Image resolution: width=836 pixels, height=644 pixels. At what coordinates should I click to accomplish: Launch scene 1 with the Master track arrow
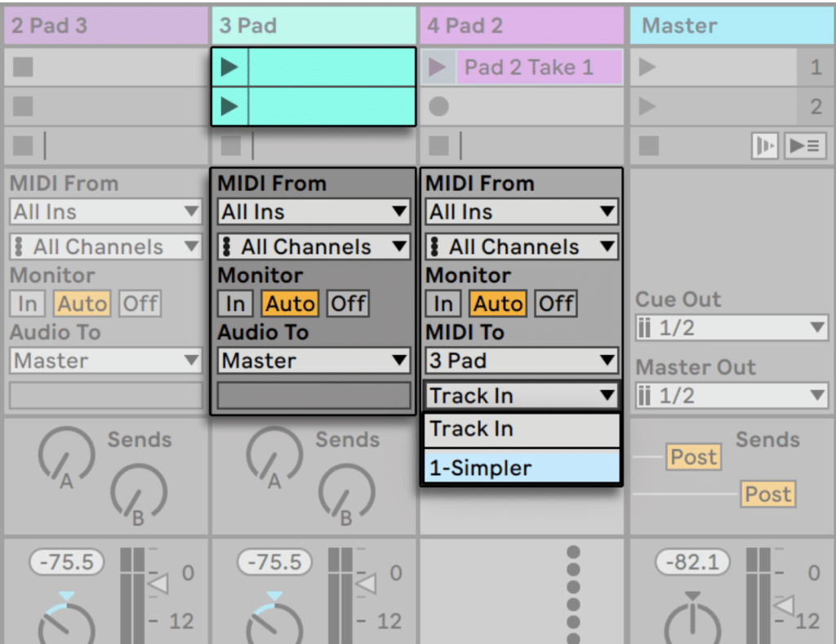click(x=648, y=67)
